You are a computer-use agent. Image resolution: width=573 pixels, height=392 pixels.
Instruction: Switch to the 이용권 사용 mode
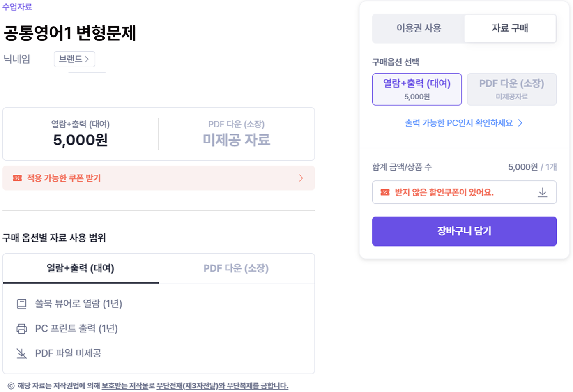click(419, 28)
